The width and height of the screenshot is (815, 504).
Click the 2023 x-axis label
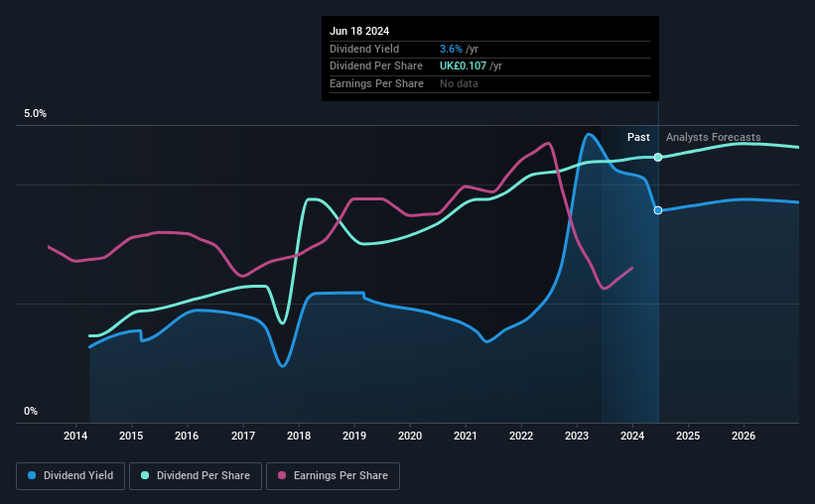(x=577, y=436)
